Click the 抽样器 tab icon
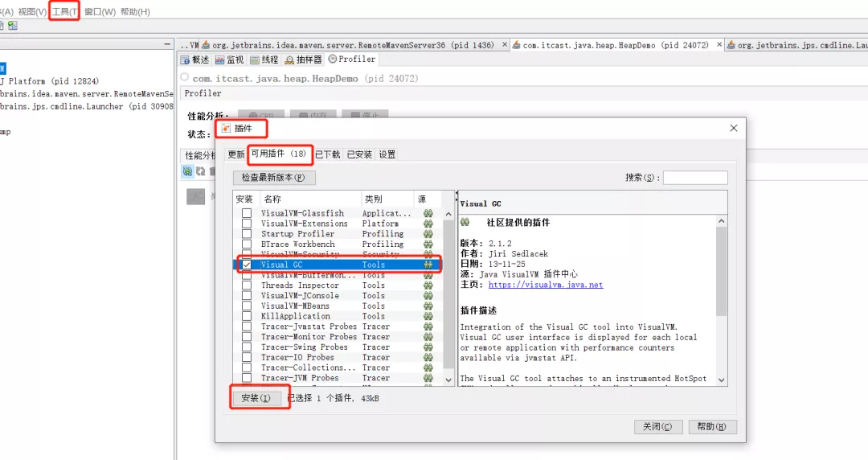This screenshot has height=460, width=868. (x=289, y=60)
